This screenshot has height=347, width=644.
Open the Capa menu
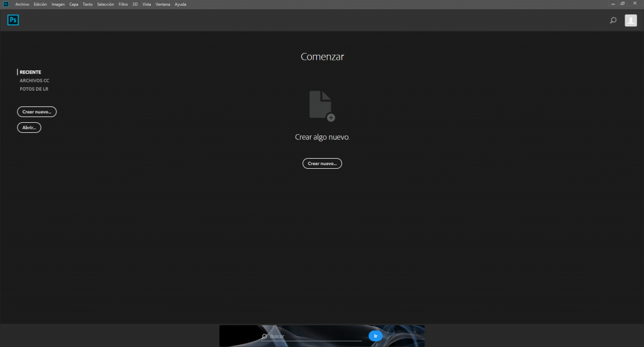click(x=74, y=4)
